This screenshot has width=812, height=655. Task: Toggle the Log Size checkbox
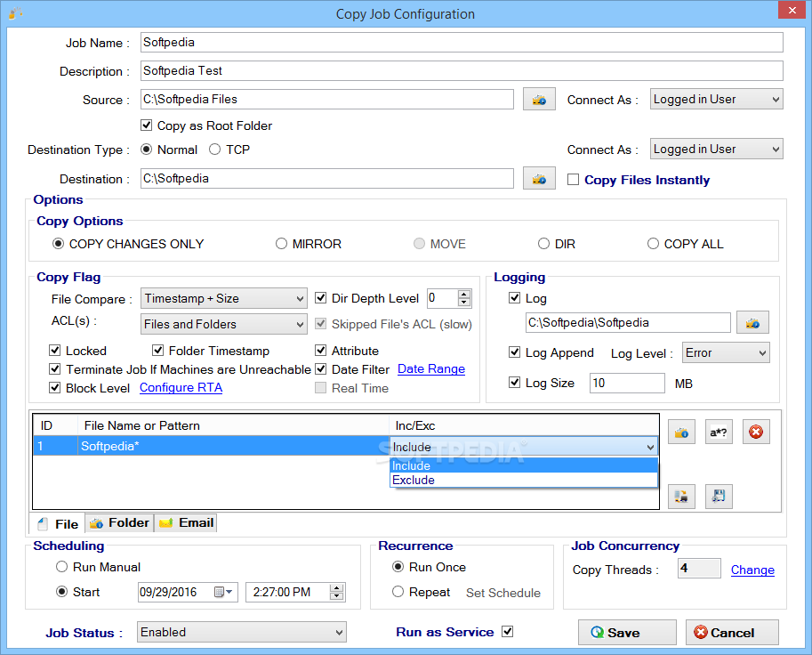point(514,383)
